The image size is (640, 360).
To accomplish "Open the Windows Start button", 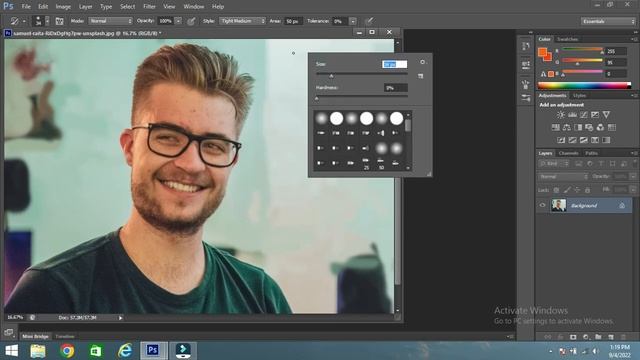I will (12, 351).
